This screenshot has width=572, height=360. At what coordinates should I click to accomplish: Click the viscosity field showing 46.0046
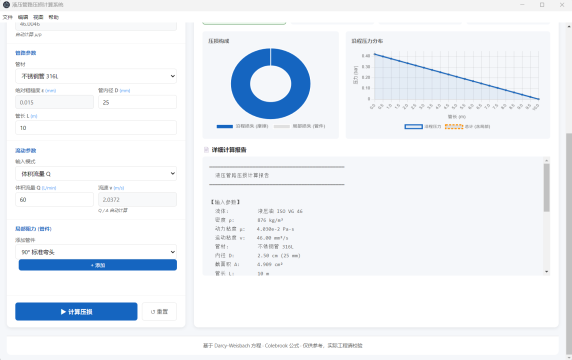coord(96,25)
